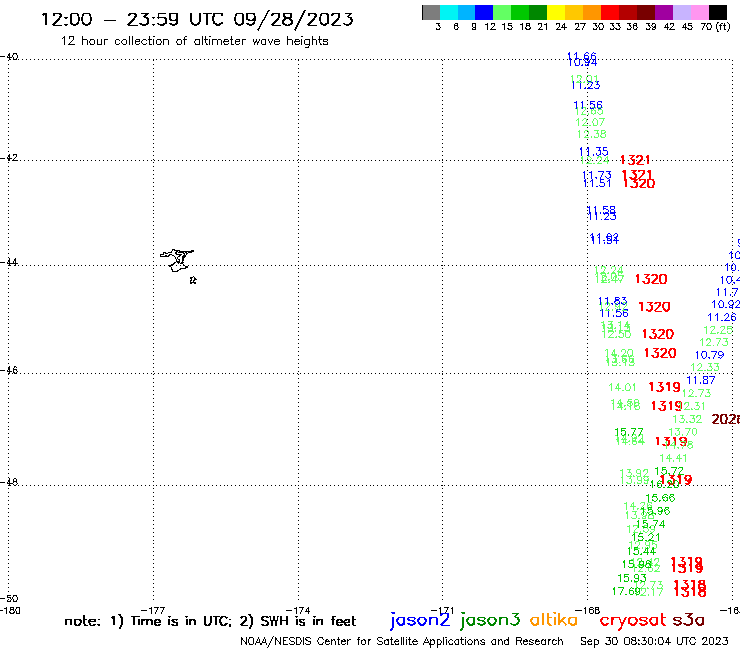Click the '-174' longitude axis label
This screenshot has height=650, width=740.
click(x=298, y=610)
